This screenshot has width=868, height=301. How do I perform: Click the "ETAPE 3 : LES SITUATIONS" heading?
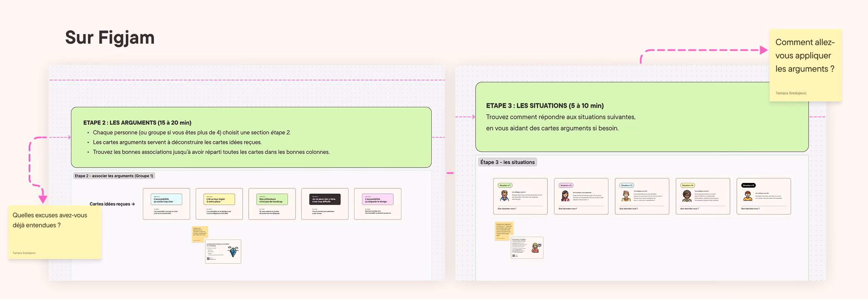pyautogui.click(x=545, y=106)
